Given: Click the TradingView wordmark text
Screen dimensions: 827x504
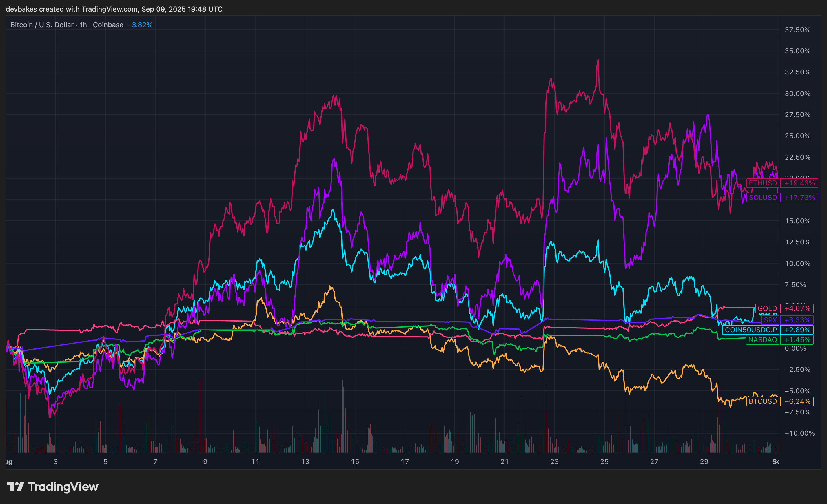Looking at the screenshot, I should (x=63, y=487).
